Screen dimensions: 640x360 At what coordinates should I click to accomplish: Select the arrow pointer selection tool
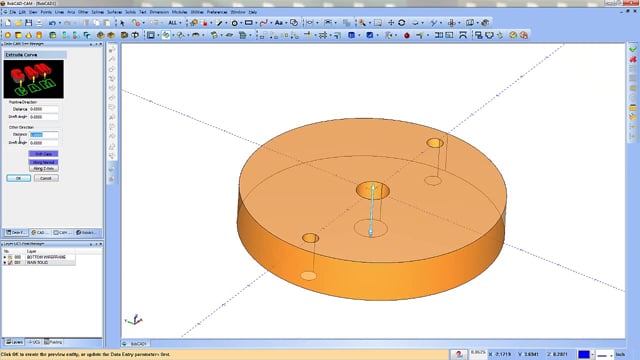pos(122,23)
